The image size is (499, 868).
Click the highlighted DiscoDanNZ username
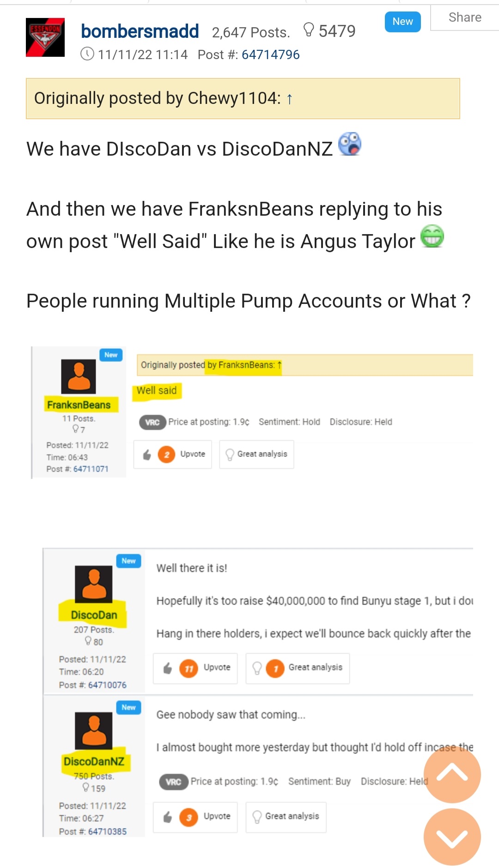coord(94,761)
